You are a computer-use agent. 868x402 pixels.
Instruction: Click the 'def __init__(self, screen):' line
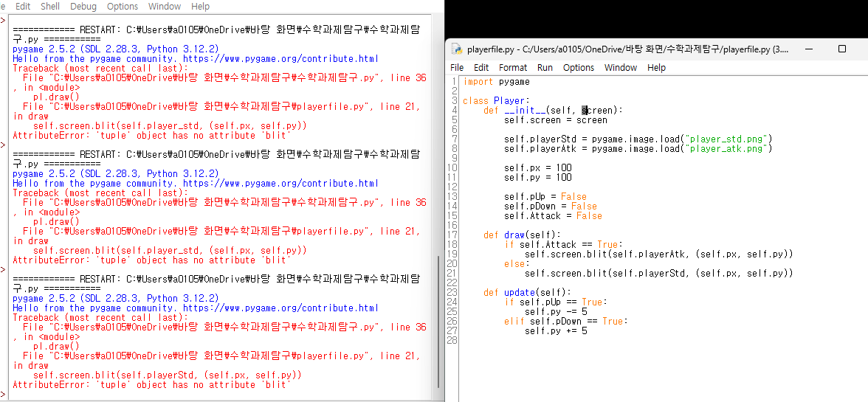tap(553, 110)
